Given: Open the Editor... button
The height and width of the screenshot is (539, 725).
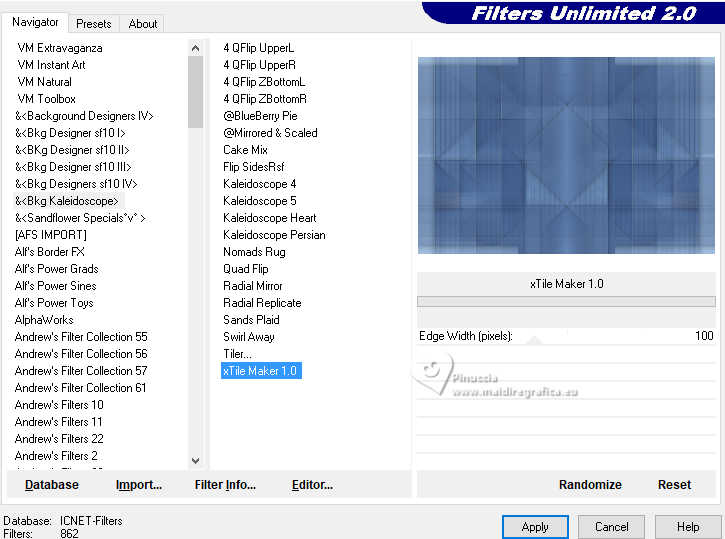Looking at the screenshot, I should click(x=312, y=485).
